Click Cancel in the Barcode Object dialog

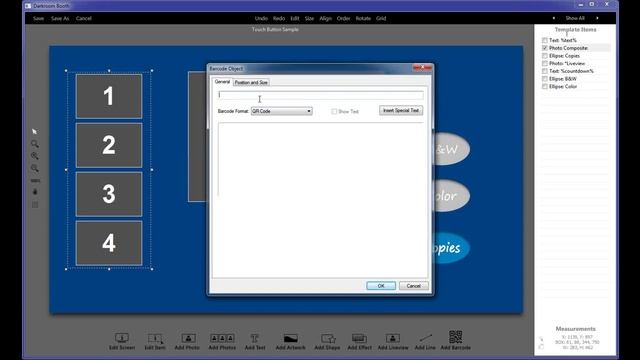(x=413, y=286)
